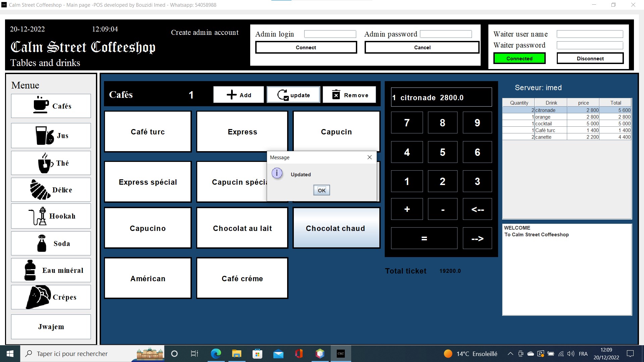
Task: Select Café turc drink
Action: coord(148,132)
